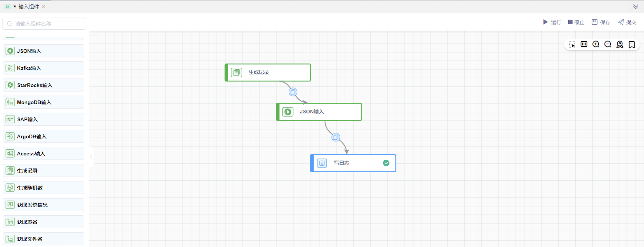Run the workflow with 运行 button
The width and height of the screenshot is (644, 247).
[552, 22]
